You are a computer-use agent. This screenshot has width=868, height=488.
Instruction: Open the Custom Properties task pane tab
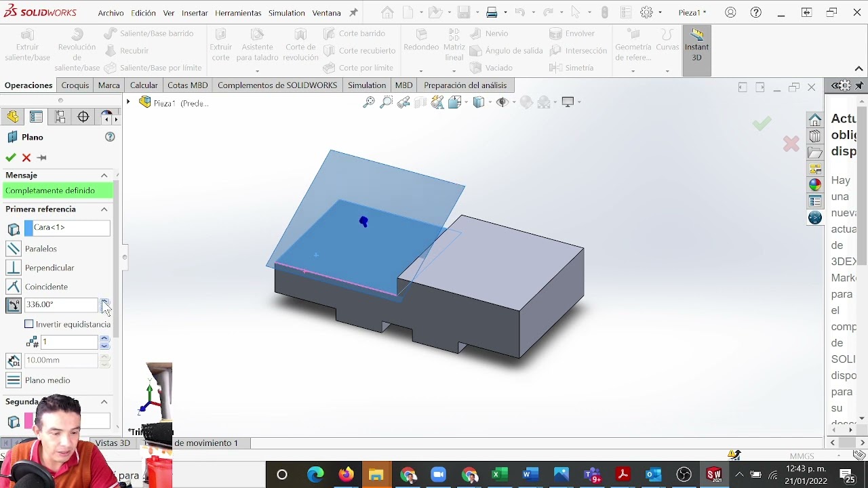click(815, 201)
